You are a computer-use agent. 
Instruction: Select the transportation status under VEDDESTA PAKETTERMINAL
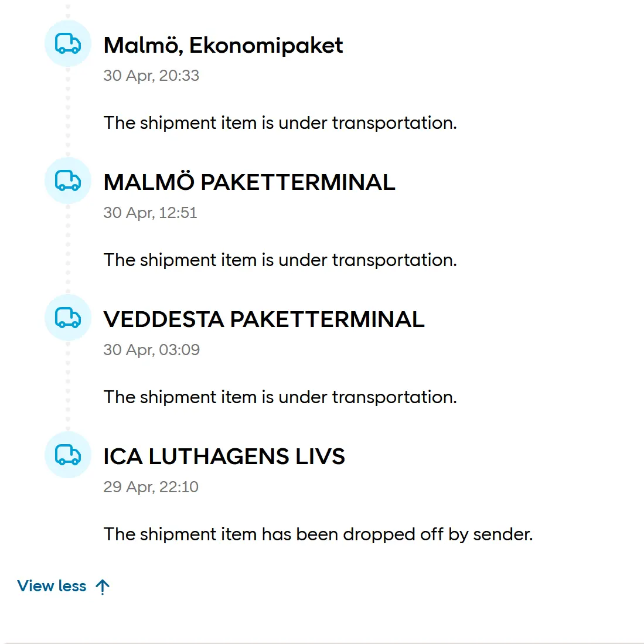coord(280,397)
